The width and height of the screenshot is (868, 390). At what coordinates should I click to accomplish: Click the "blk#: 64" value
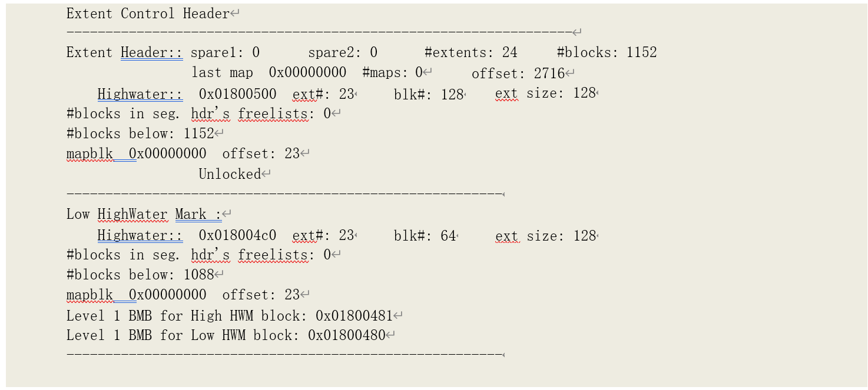[425, 236]
